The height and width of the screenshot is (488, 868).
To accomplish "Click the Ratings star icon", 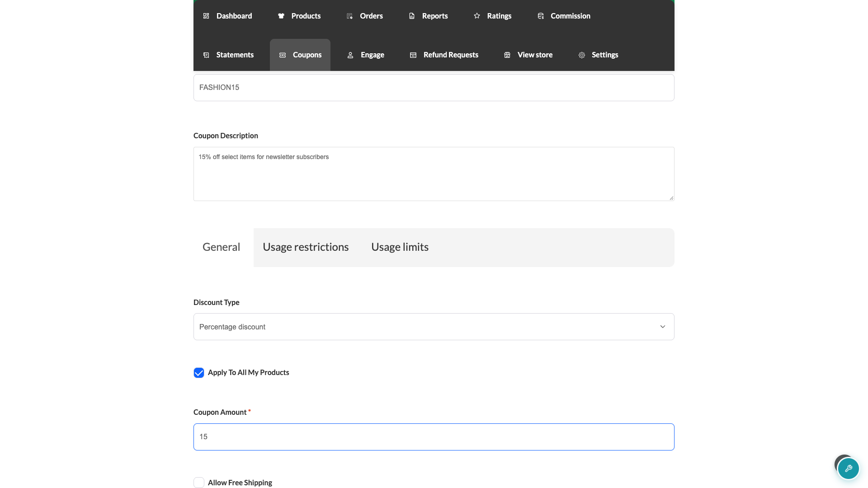I will [x=477, y=16].
